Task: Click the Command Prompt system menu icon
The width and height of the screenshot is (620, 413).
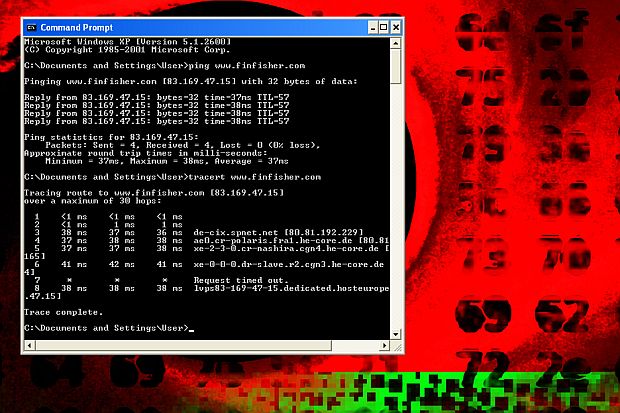Action: (30, 28)
